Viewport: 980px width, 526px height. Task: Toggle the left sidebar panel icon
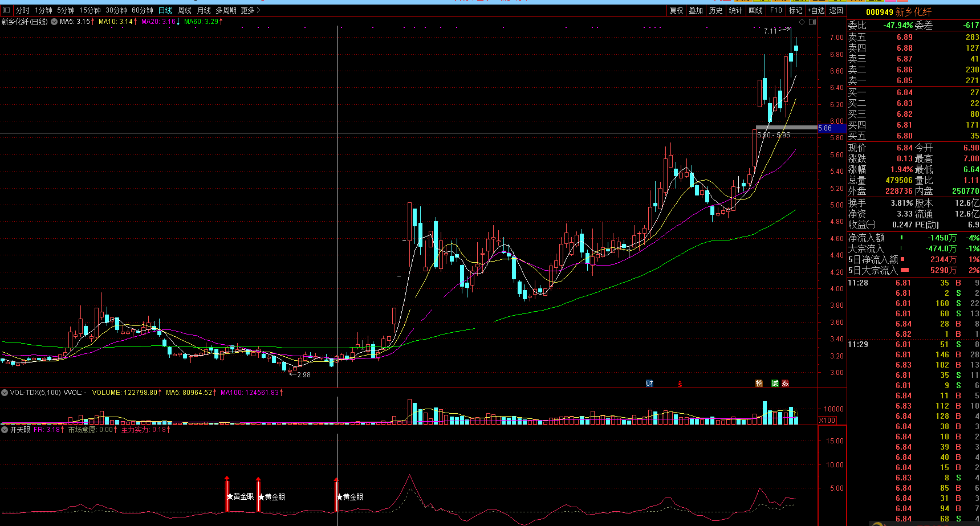(x=6, y=10)
